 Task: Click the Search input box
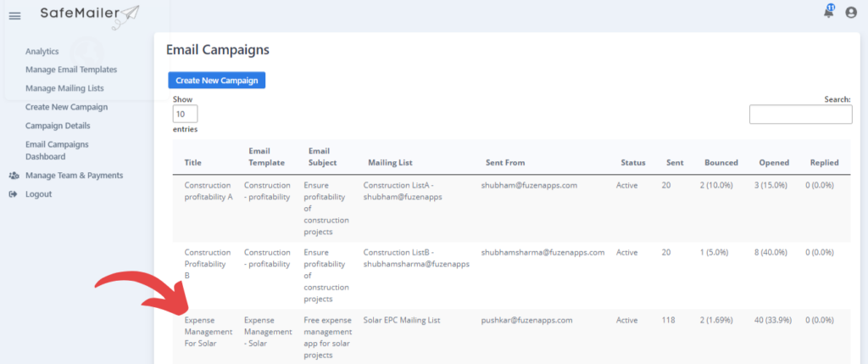tap(800, 115)
